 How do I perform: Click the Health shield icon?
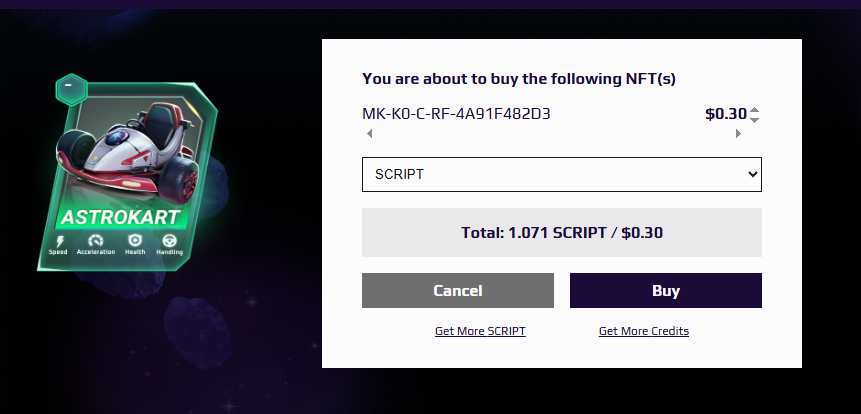[135, 240]
